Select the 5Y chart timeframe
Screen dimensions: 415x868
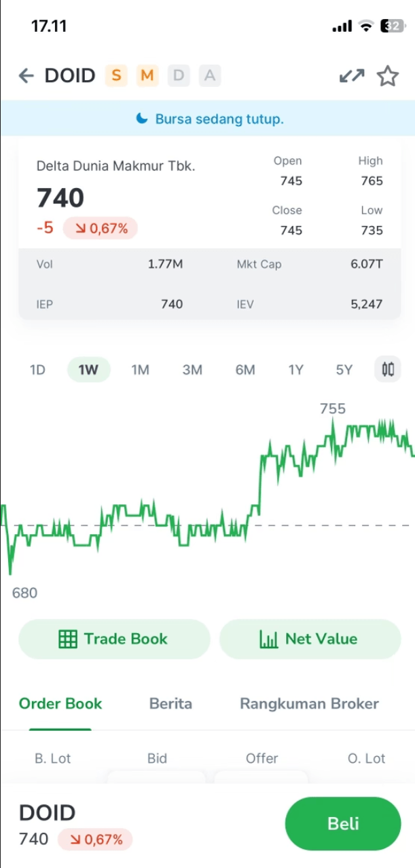pyautogui.click(x=344, y=370)
